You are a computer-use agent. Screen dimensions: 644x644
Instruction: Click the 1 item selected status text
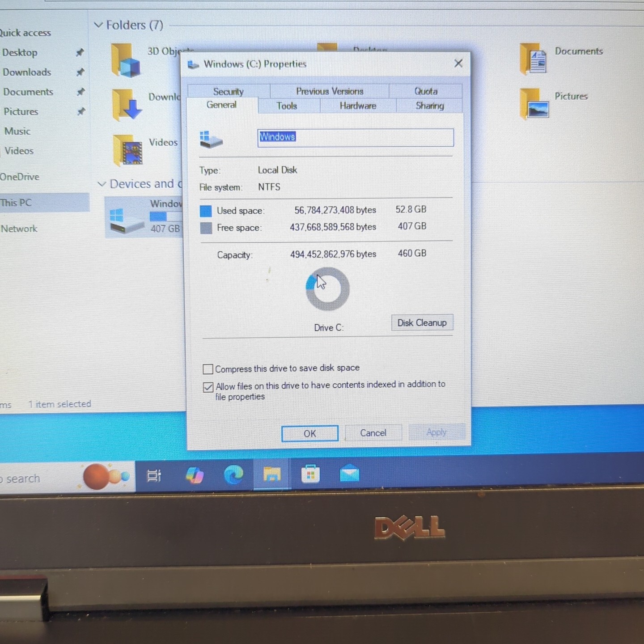click(60, 404)
